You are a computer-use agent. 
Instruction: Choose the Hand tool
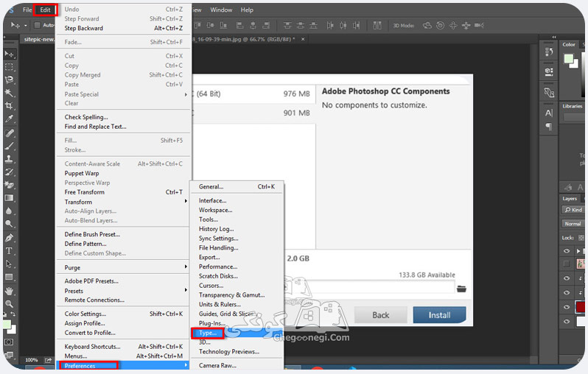coord(9,291)
